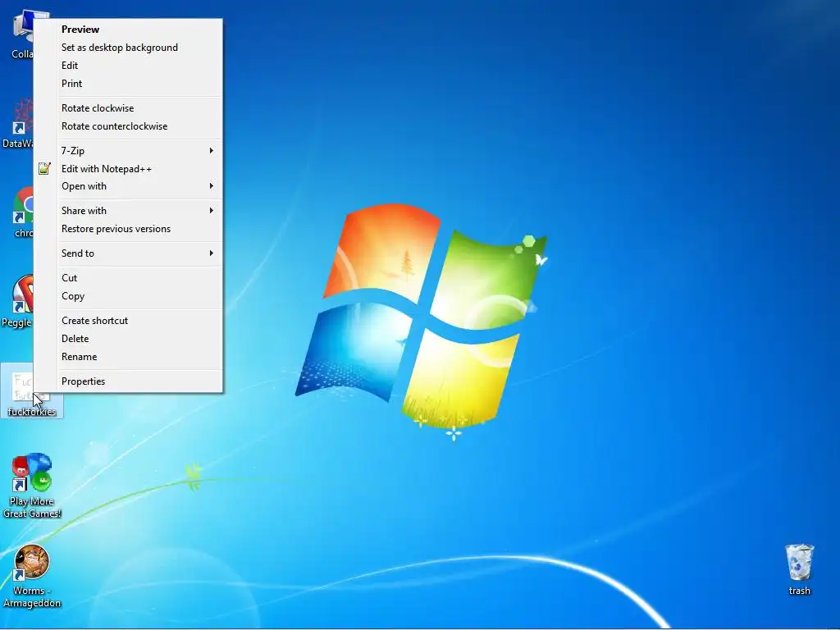Expand the Share with submenu
Image resolution: width=840 pixels, height=630 pixels.
click(x=128, y=211)
